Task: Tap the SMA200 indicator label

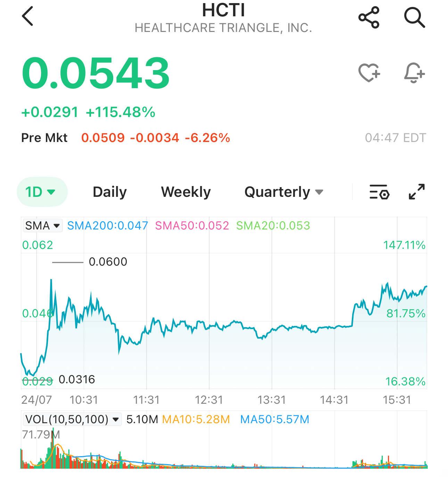Action: pos(108,226)
